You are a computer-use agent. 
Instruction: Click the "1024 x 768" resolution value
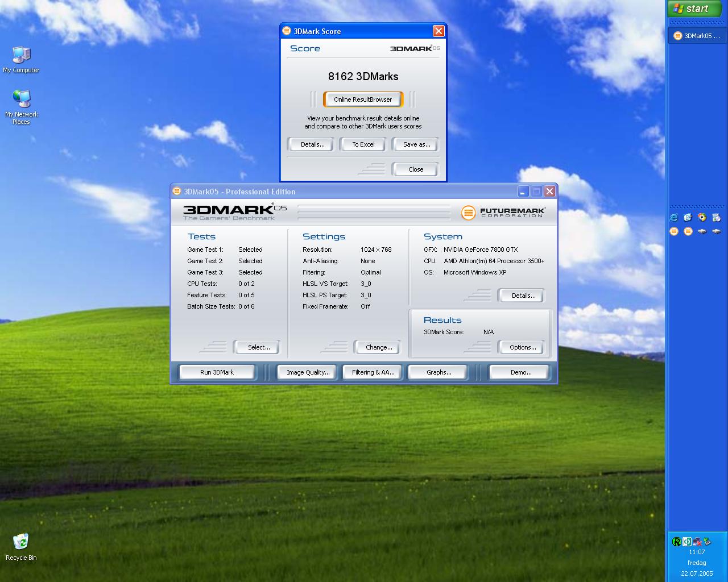[x=376, y=250]
